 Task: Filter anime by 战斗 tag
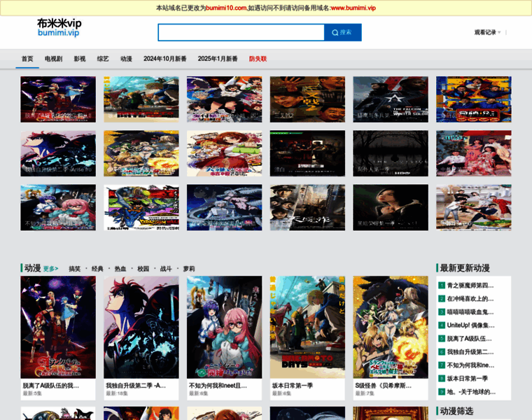coord(166,269)
